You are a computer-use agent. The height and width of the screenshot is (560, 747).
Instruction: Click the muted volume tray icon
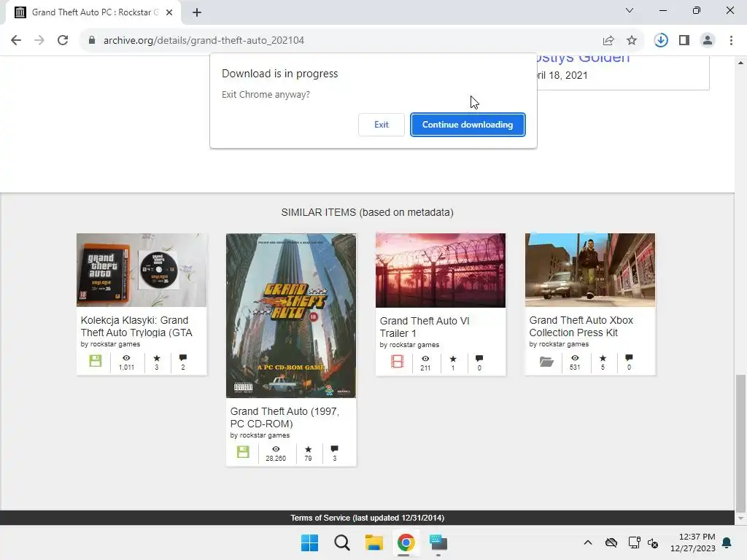(x=653, y=542)
